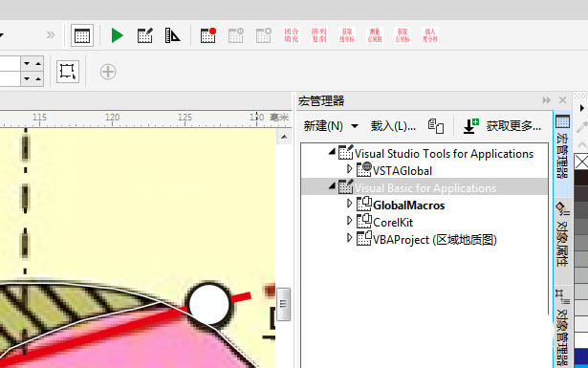
Task: Expand the toolbar overflow double chevron
Action: [51, 35]
